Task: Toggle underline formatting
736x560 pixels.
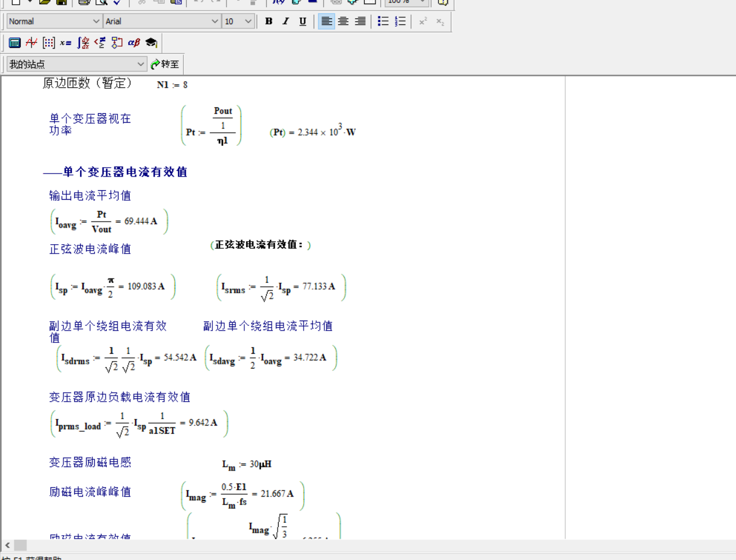Action: pyautogui.click(x=302, y=21)
